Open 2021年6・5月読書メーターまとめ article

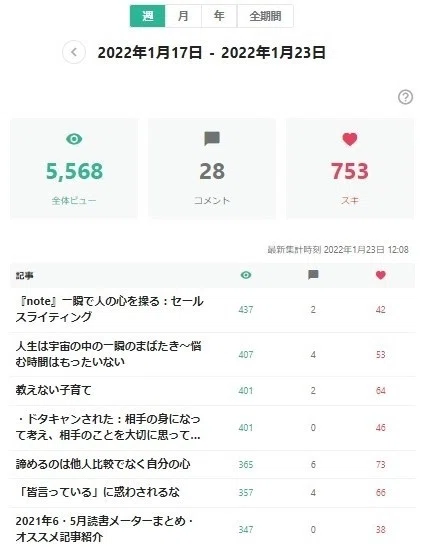click(x=104, y=529)
